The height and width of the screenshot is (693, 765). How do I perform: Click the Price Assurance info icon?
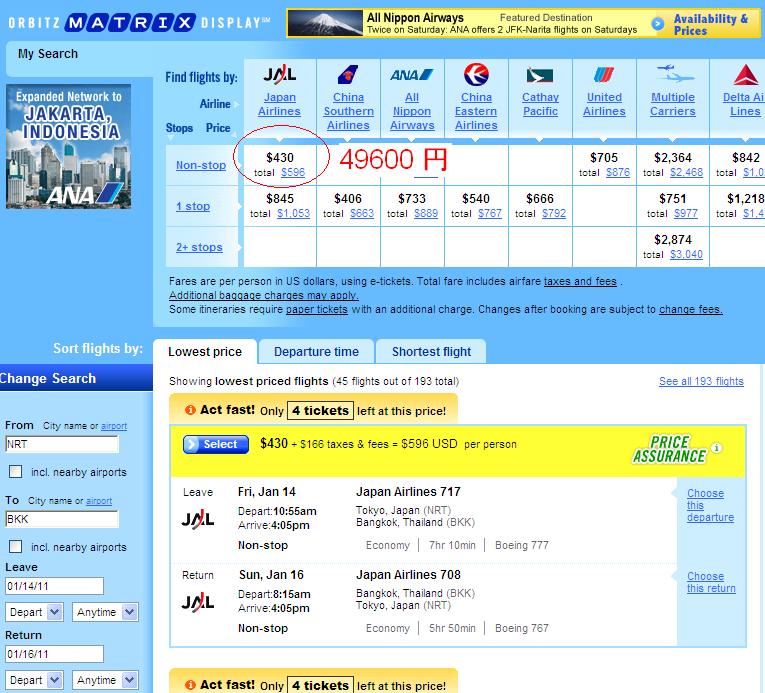point(716,447)
